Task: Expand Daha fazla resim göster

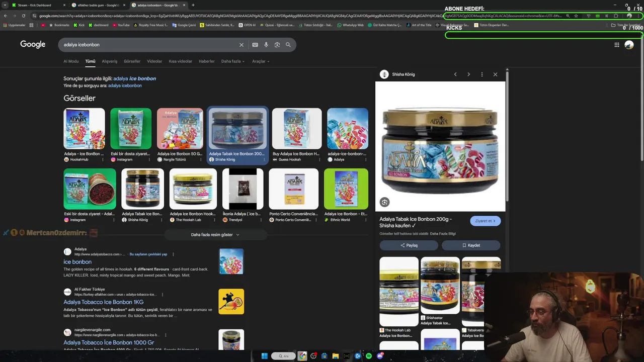Action: pos(215,235)
